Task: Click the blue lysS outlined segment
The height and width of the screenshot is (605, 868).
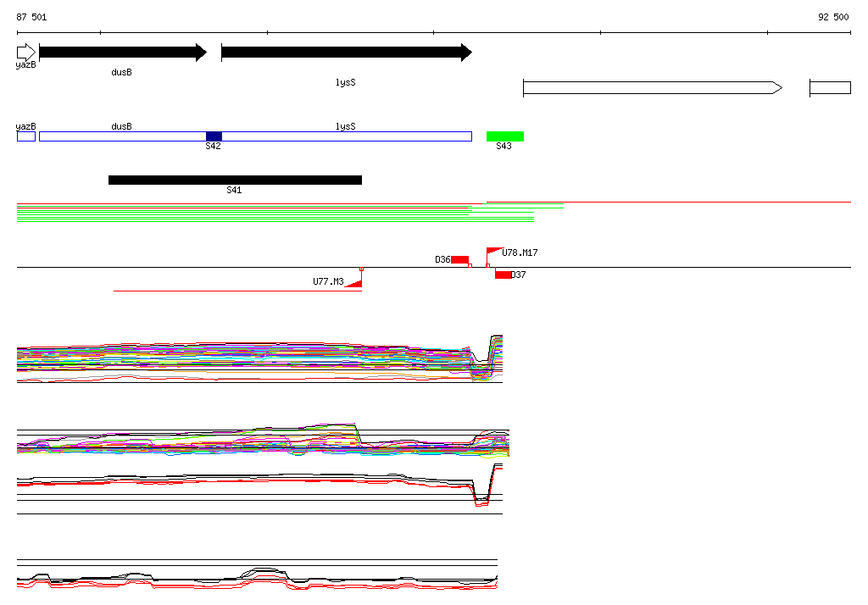Action: click(x=347, y=136)
